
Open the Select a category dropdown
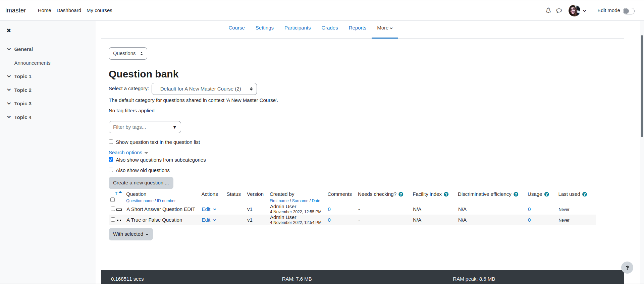point(204,89)
